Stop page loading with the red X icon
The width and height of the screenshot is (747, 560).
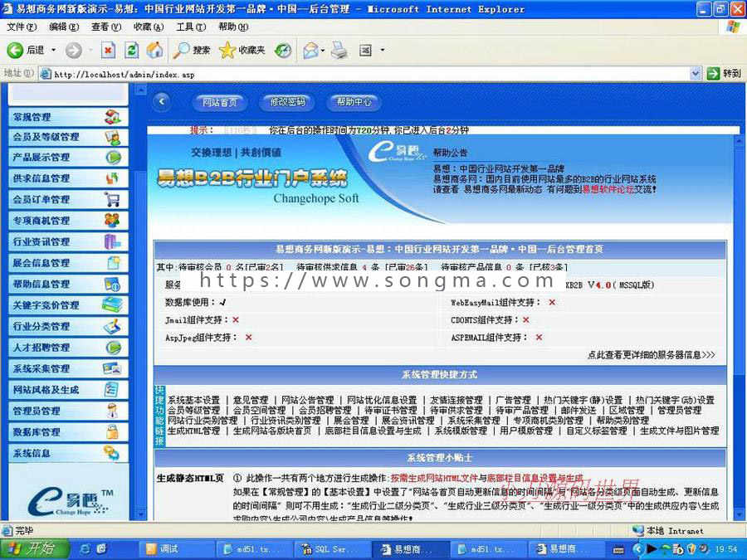(x=109, y=50)
